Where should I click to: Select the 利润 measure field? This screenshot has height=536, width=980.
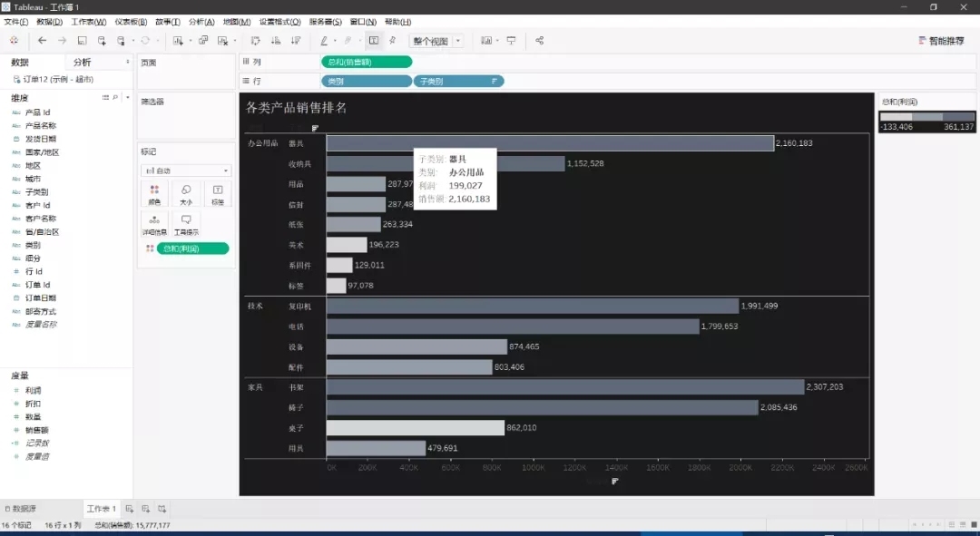pyautogui.click(x=34, y=391)
